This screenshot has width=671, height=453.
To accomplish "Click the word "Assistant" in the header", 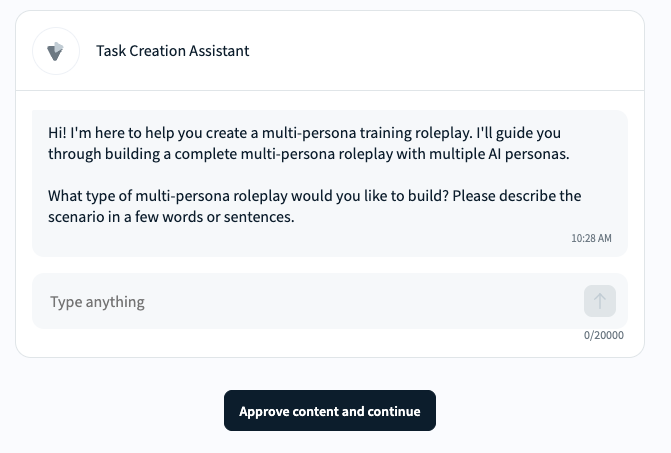I will (x=217, y=51).
